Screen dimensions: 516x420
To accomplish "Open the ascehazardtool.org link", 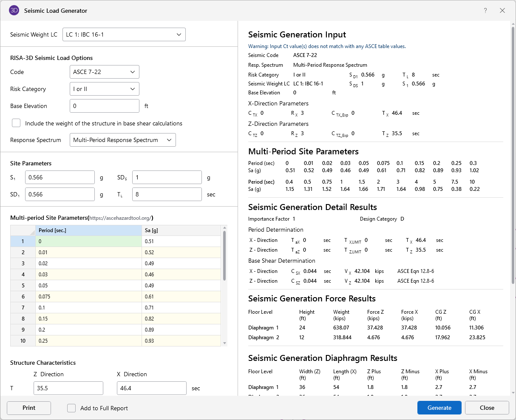I will [x=120, y=218].
